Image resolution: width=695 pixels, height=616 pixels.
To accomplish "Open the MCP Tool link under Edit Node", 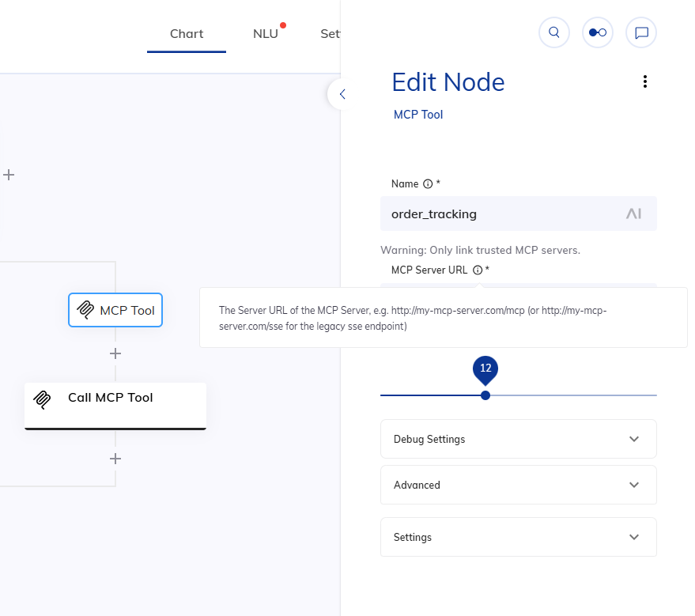I will tap(417, 114).
